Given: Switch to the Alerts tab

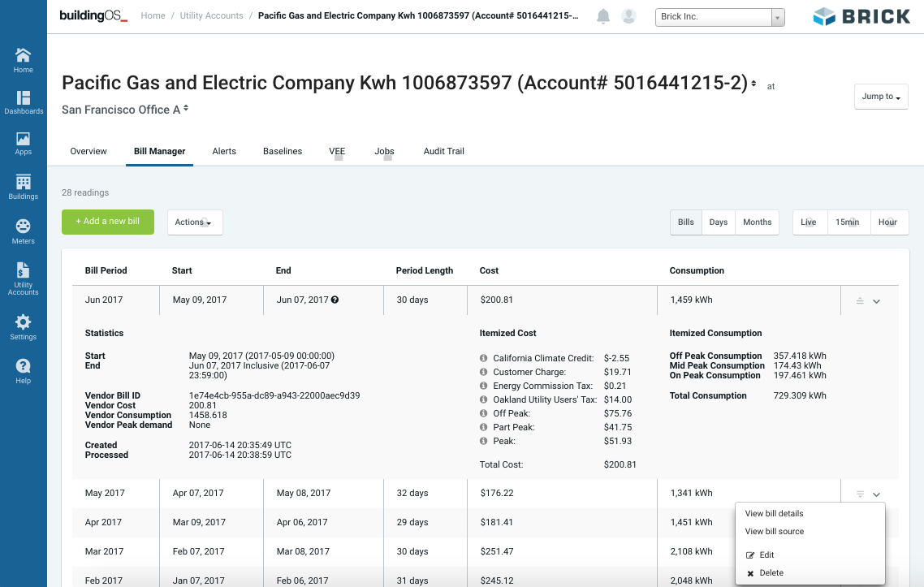Looking at the screenshot, I should pos(224,152).
